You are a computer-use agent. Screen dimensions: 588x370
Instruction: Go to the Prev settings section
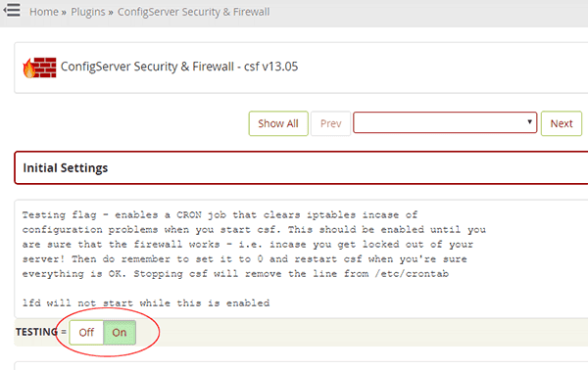point(331,123)
